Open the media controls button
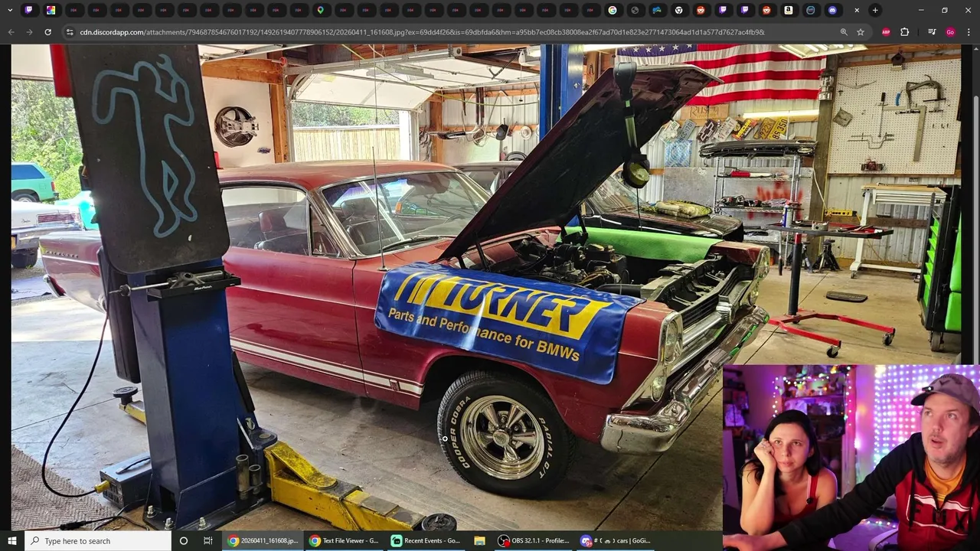The width and height of the screenshot is (980, 551). (932, 32)
